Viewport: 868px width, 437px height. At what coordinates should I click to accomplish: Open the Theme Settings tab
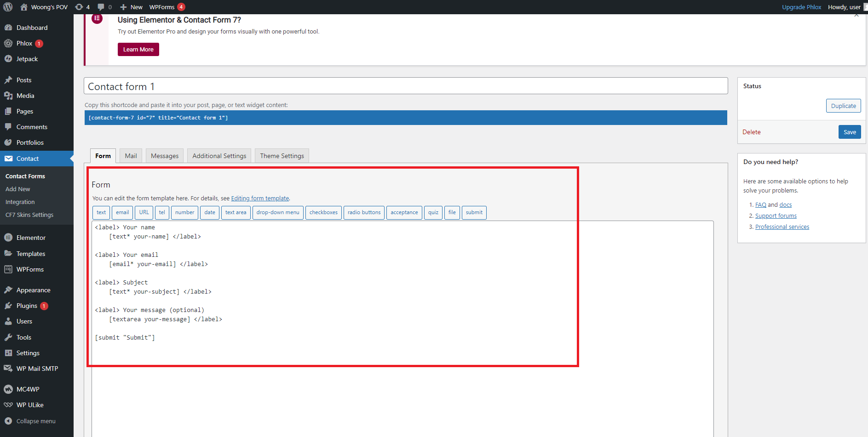(x=282, y=156)
